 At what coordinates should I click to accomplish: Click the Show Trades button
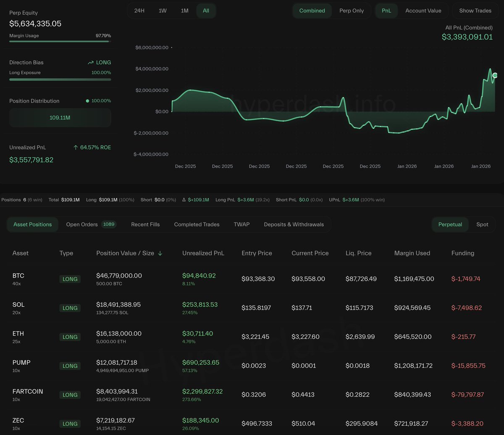point(475,11)
